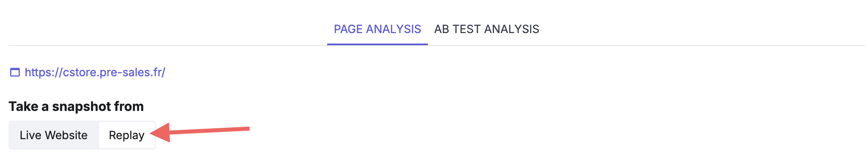Open the PAGE ANALYSIS tab

(x=377, y=29)
